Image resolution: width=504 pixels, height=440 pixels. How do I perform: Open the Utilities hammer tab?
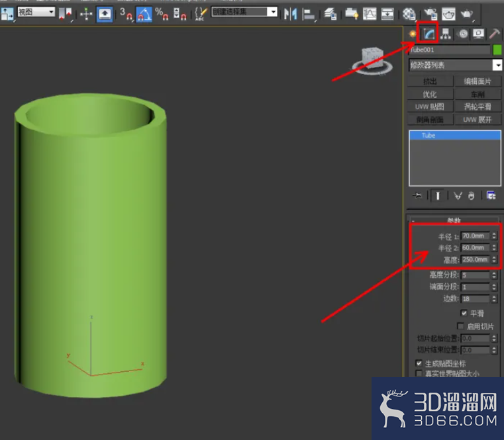(x=494, y=34)
